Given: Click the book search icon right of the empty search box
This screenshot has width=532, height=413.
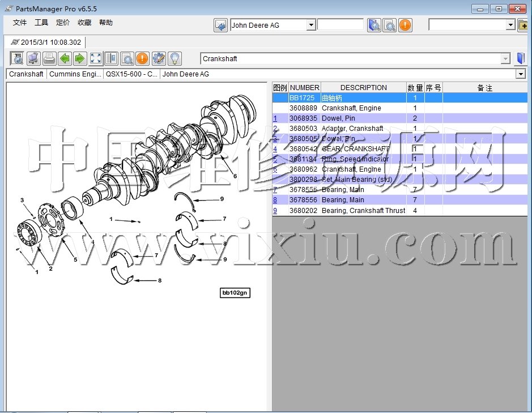Looking at the screenshot, I should point(374,25).
